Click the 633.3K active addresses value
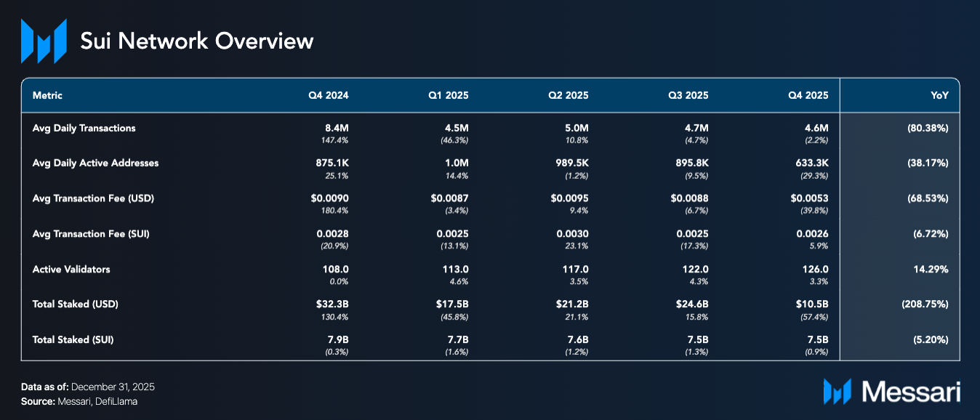 (811, 163)
